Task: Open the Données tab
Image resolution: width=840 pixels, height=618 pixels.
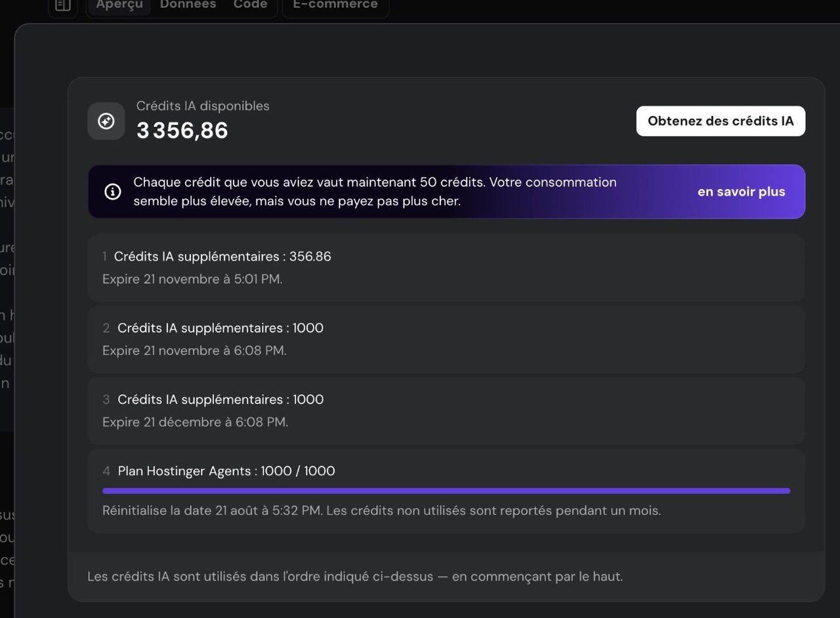Action: point(188,5)
